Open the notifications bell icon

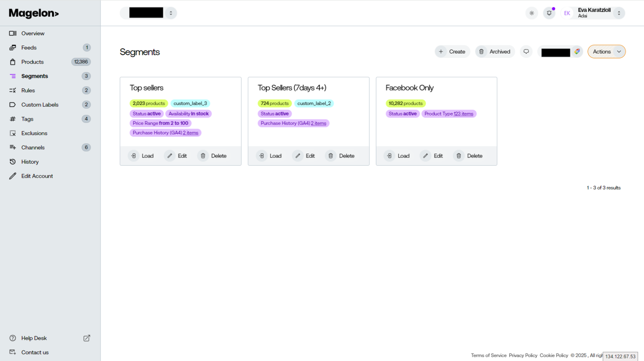tap(549, 13)
